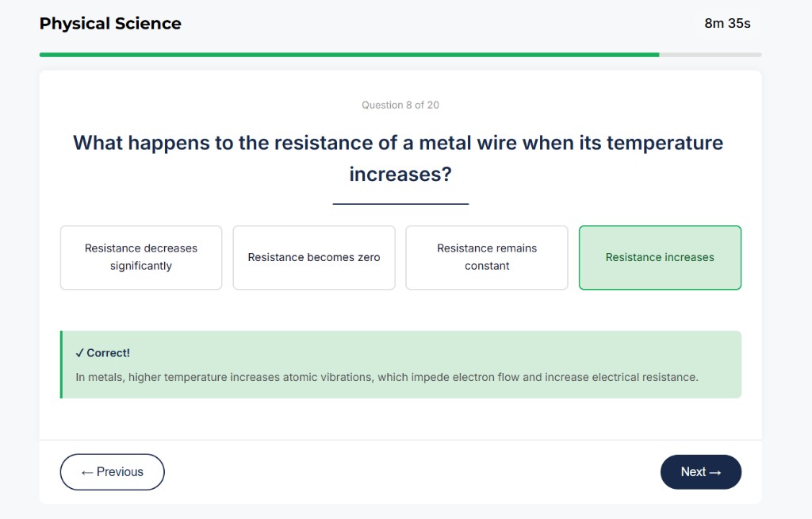Select answer "Resistance becomes zero"
The width and height of the screenshot is (812, 519).
[313, 257]
